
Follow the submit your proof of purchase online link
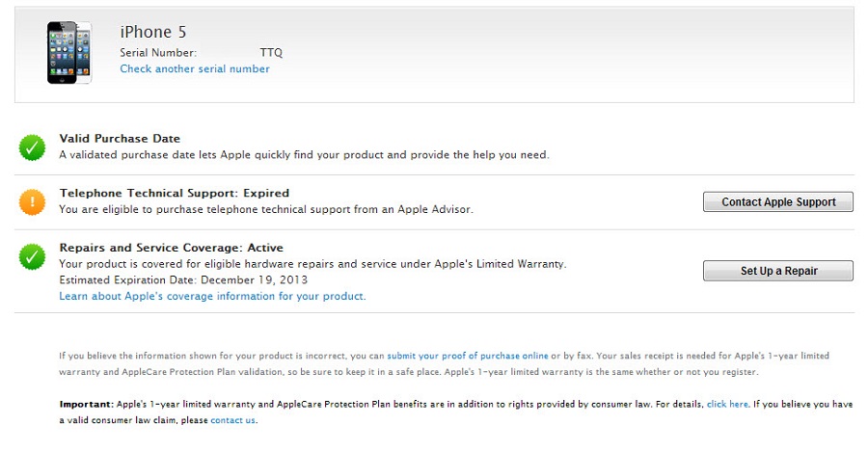[x=468, y=356]
